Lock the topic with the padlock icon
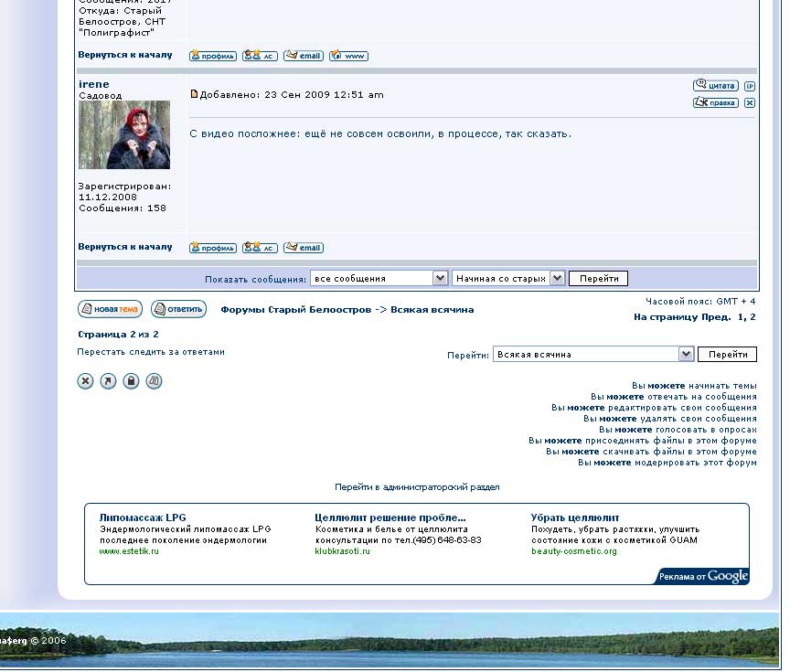 click(131, 381)
